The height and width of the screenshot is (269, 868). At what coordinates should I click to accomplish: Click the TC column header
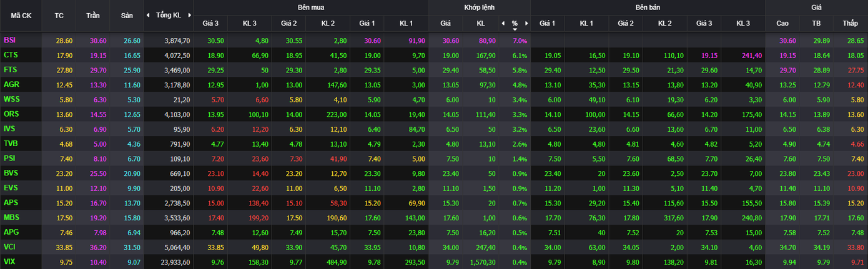coord(59,15)
